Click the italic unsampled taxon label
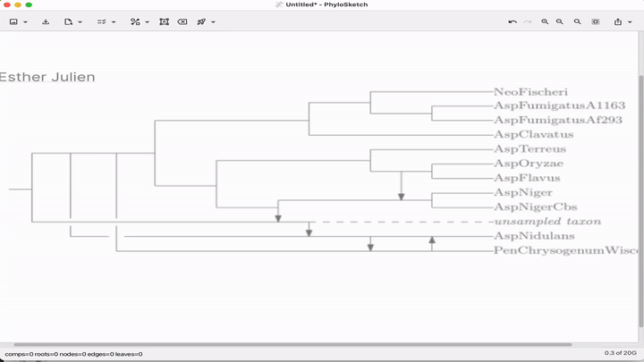Image resolution: width=644 pixels, height=362 pixels. click(548, 222)
